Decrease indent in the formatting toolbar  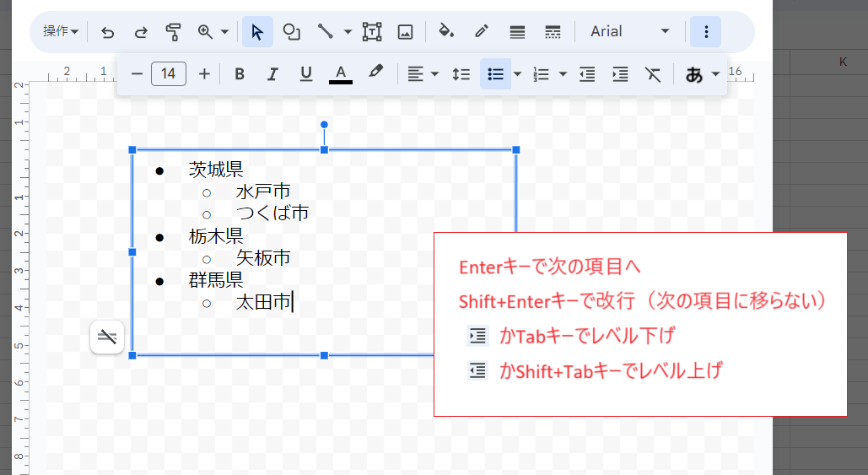[587, 73]
